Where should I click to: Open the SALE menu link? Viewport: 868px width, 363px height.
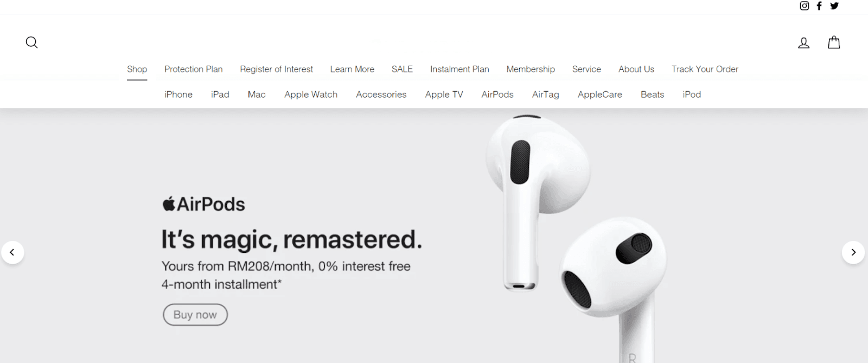402,69
